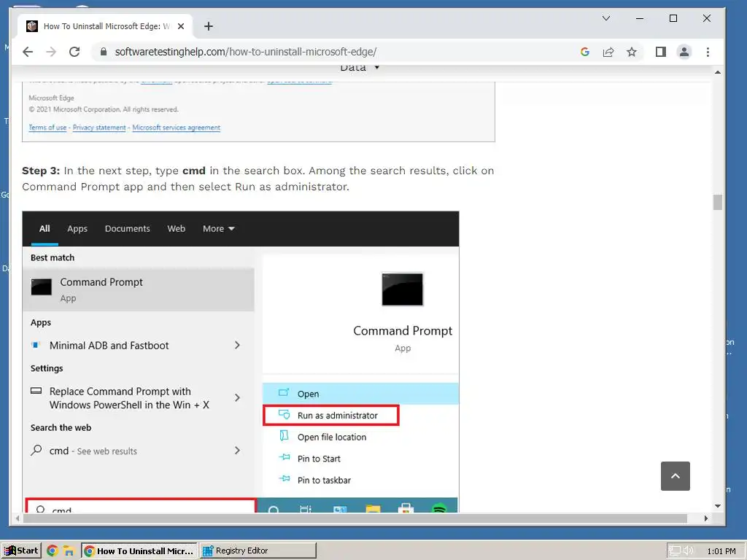Open Chrome's three-dot menu
Image resolution: width=747 pixels, height=560 pixels.
tap(708, 52)
